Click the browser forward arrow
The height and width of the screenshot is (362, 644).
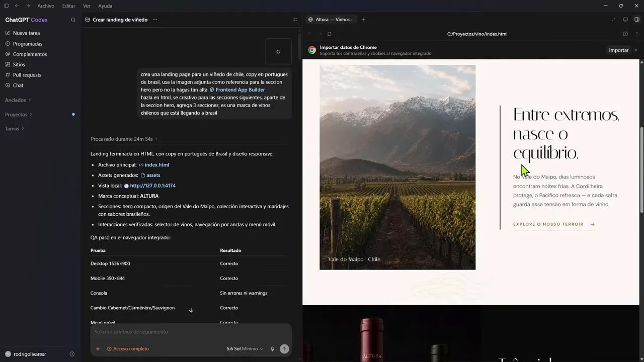click(x=319, y=34)
